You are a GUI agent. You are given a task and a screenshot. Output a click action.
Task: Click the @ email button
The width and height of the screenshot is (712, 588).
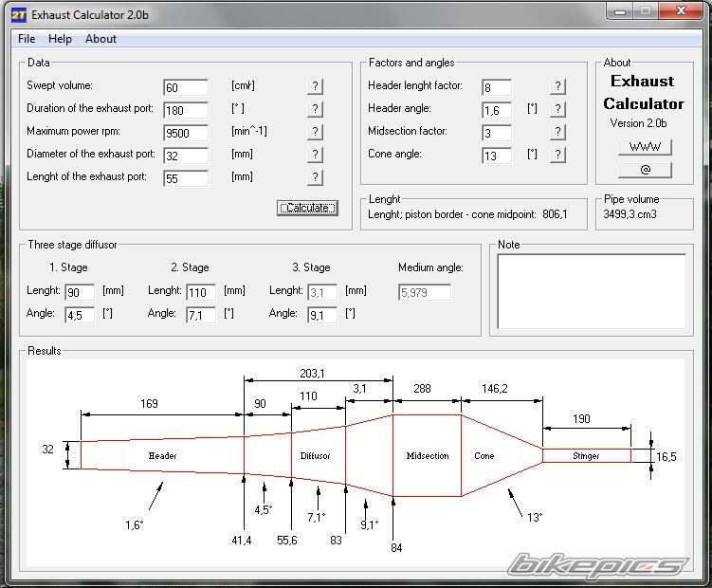pyautogui.click(x=645, y=170)
